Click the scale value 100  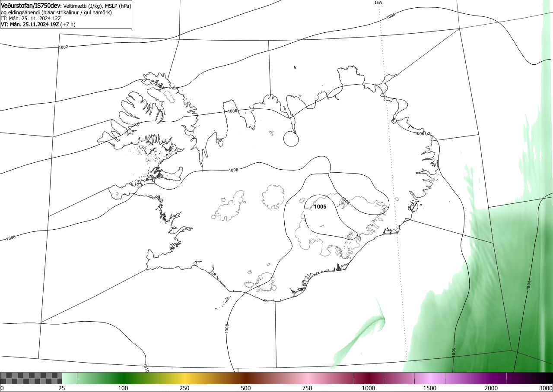pyautogui.click(x=123, y=388)
